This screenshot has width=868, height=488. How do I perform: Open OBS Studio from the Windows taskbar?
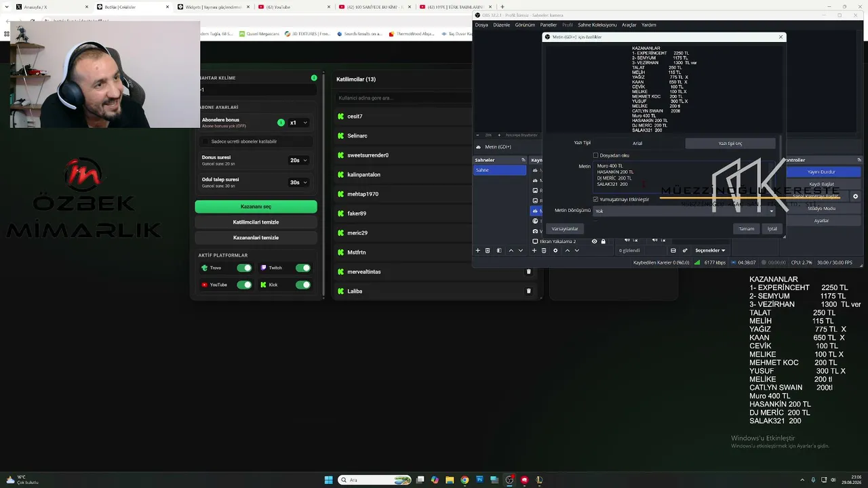tap(509, 480)
